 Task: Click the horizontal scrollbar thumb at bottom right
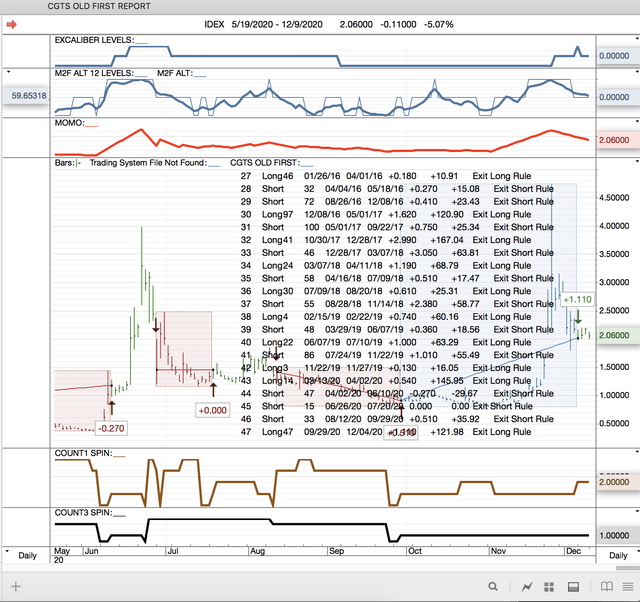[628, 568]
